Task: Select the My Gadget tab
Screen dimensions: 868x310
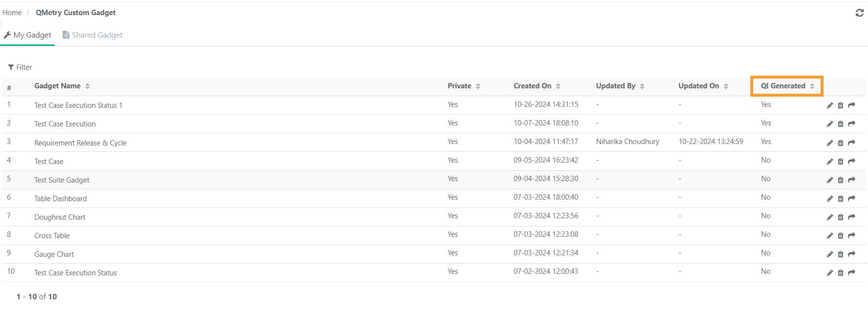Action: (x=27, y=35)
